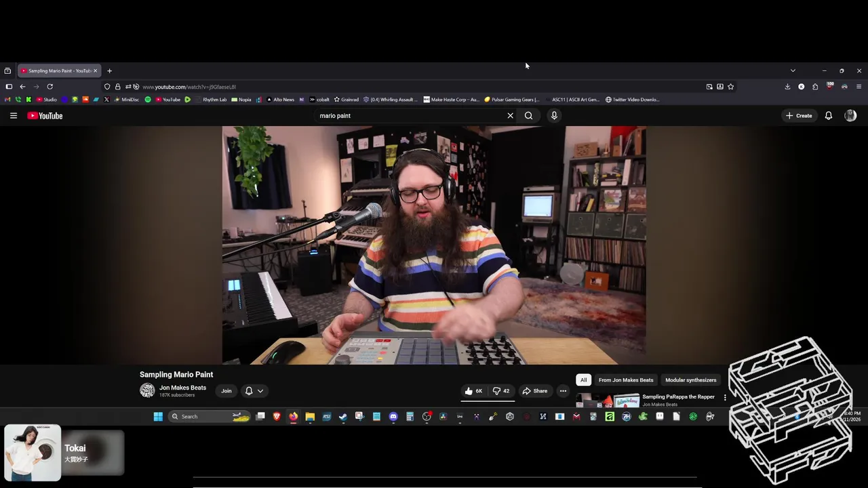Image resolution: width=868 pixels, height=488 pixels.
Task: Open Steam from taskbar
Action: [343, 416]
